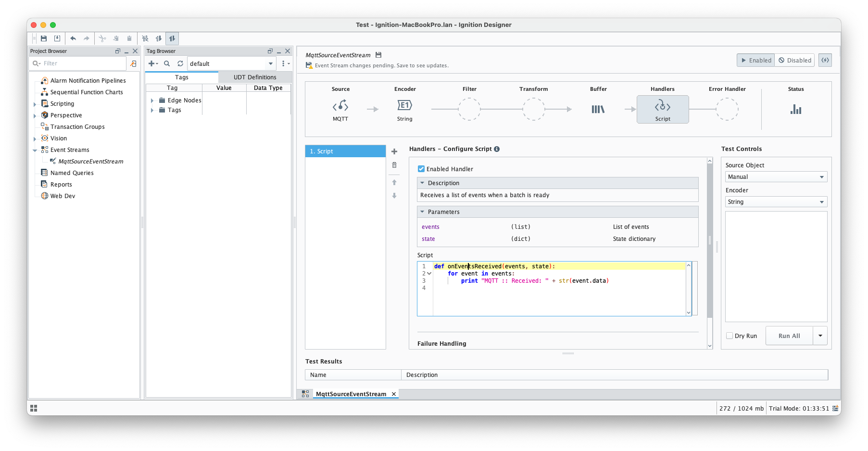Select Named Queries in Project Browser
The image size is (868, 451).
pos(72,173)
